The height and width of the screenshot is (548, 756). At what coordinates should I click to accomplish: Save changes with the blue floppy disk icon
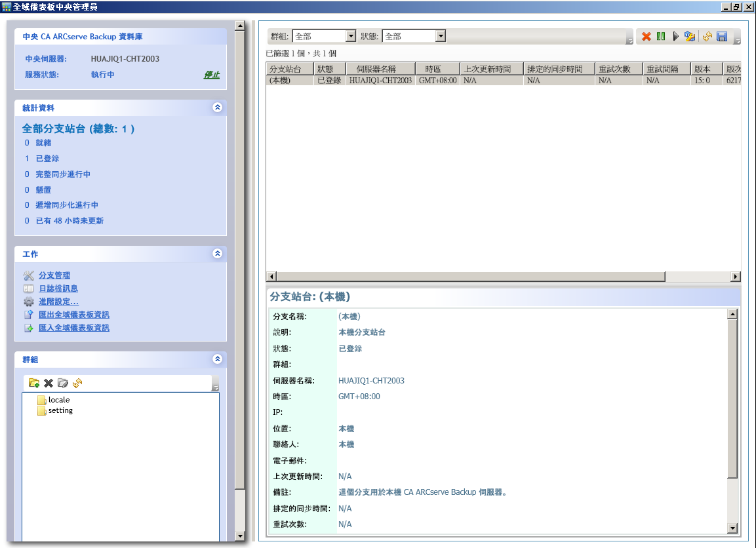pyautogui.click(x=722, y=36)
